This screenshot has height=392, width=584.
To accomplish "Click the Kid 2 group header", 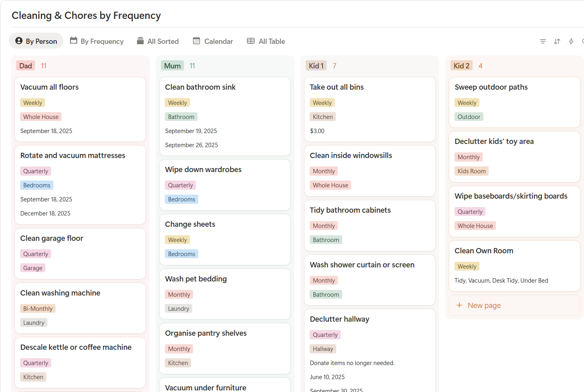I will (x=461, y=66).
